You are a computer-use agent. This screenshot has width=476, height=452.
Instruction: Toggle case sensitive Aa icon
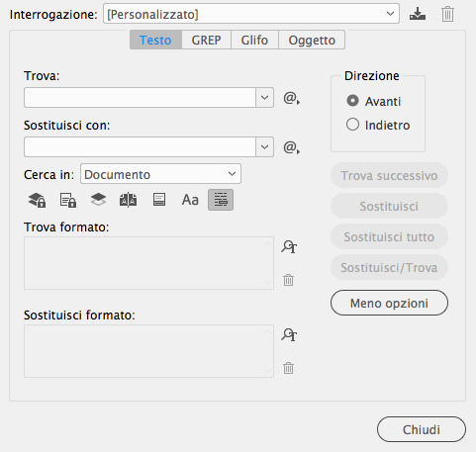[x=190, y=200]
